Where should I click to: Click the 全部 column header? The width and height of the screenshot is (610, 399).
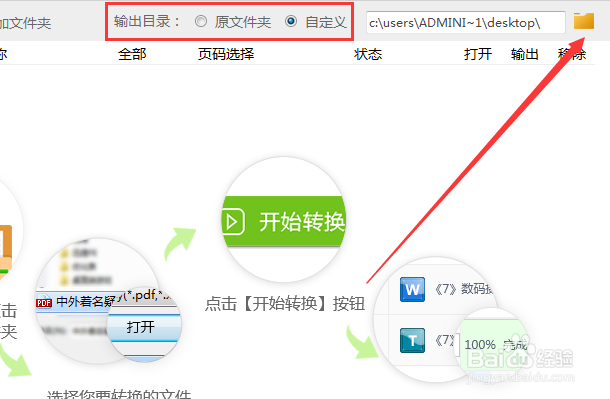tap(132, 54)
